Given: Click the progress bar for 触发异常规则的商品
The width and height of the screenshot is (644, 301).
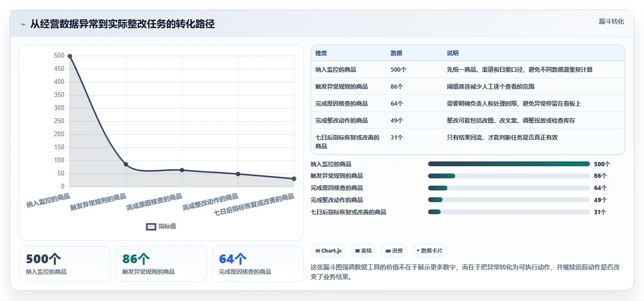Looking at the screenshot, I should [509, 176].
